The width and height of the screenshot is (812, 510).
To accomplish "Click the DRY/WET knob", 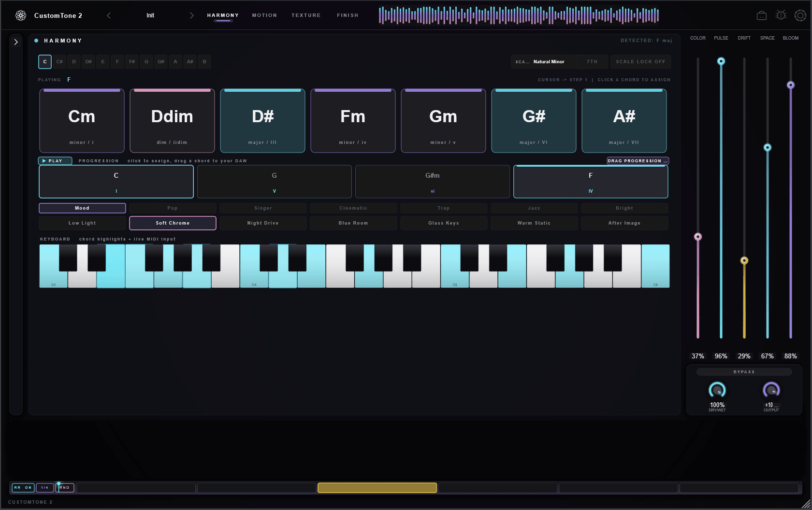I will tap(717, 390).
